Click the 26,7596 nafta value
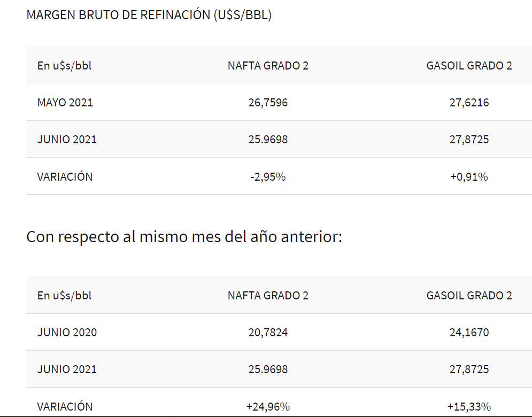This screenshot has height=417, width=532. [268, 102]
